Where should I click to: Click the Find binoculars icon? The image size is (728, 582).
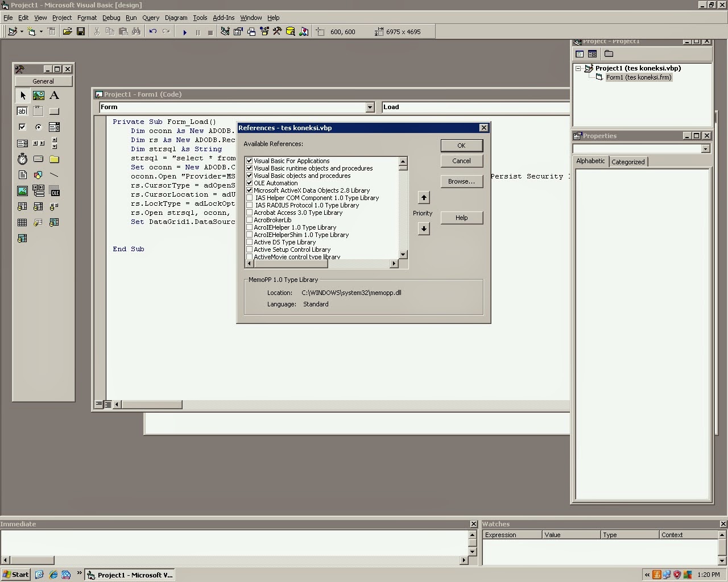coord(136,32)
